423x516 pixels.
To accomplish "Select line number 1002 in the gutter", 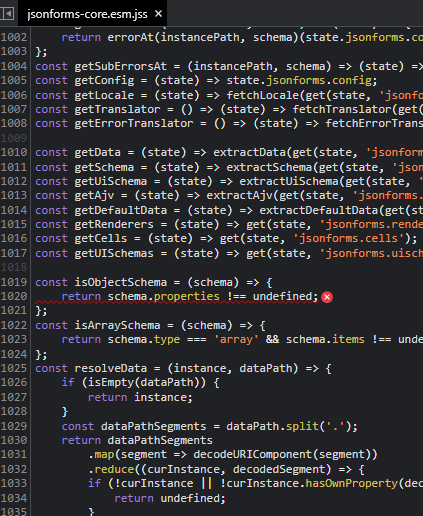I will 14,37.
